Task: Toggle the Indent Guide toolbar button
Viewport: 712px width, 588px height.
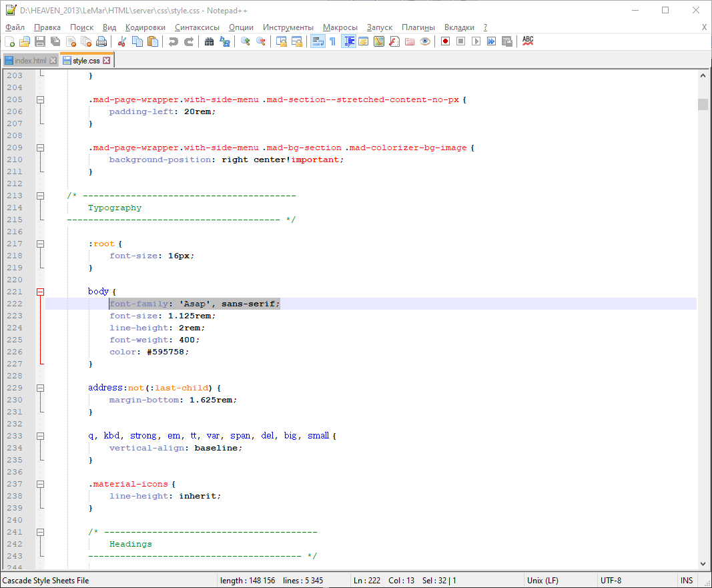Action: (x=348, y=41)
